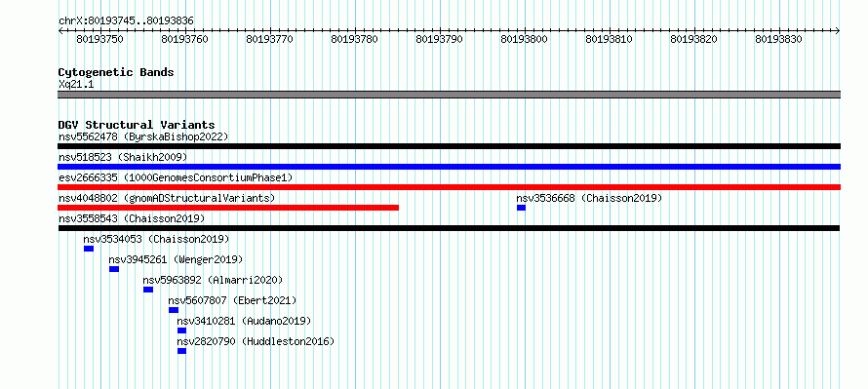Click the black nsv3558543 Chaisson2019 bar
Viewport: 868px width, 389px height.
[x=449, y=228]
